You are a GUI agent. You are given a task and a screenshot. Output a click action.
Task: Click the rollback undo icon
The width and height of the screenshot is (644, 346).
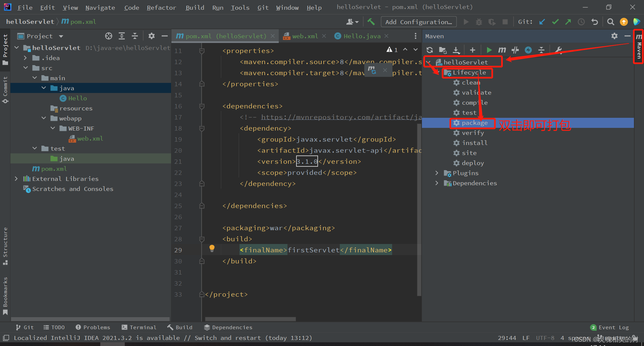tap(595, 22)
